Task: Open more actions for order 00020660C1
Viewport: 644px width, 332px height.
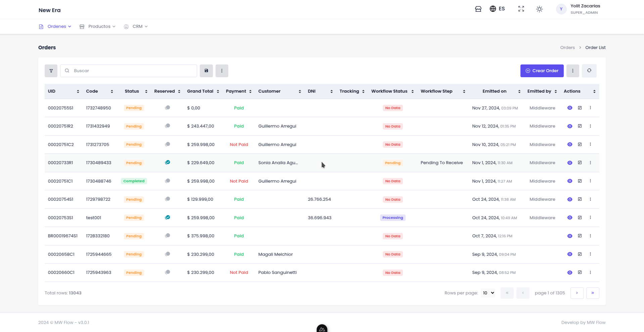Action: point(590,273)
